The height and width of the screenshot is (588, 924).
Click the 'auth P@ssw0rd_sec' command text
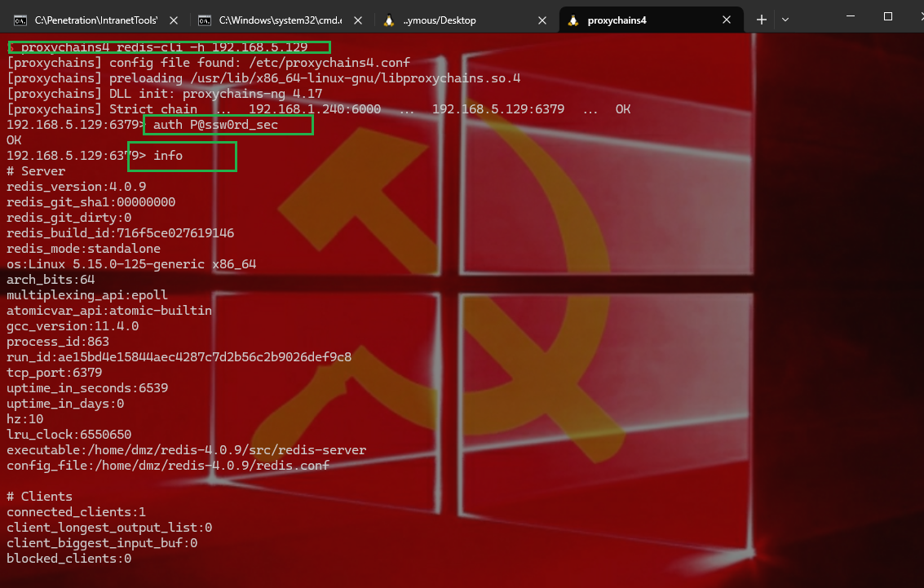[215, 125]
